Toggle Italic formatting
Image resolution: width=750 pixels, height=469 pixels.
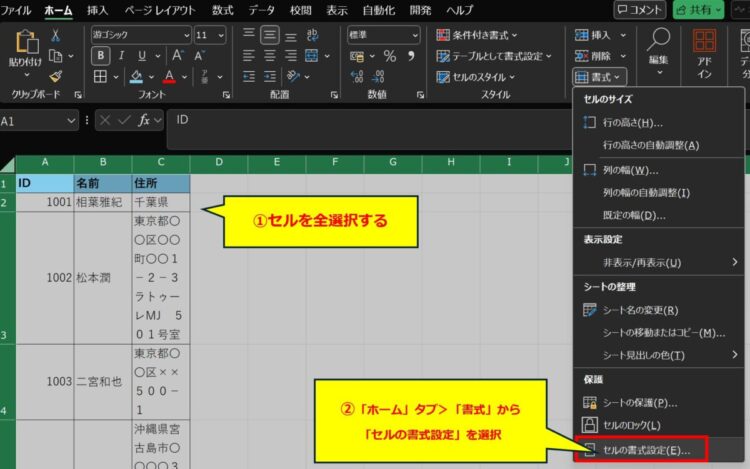(121, 56)
